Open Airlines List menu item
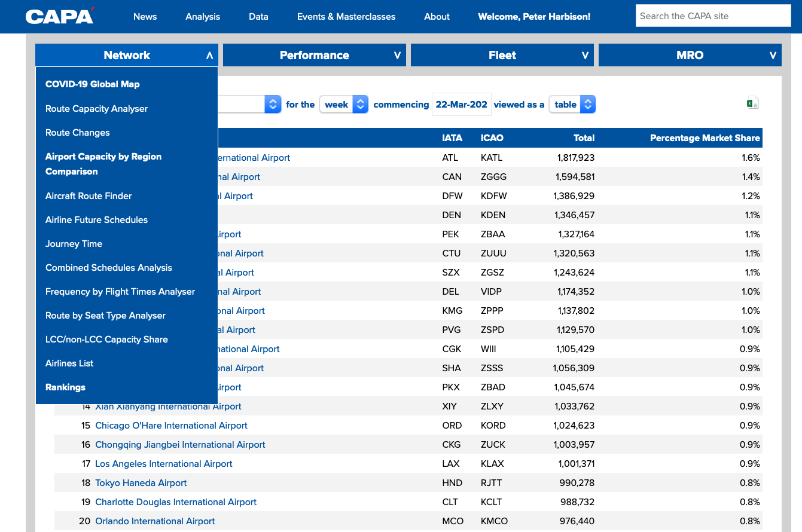The height and width of the screenshot is (532, 802). (x=69, y=363)
